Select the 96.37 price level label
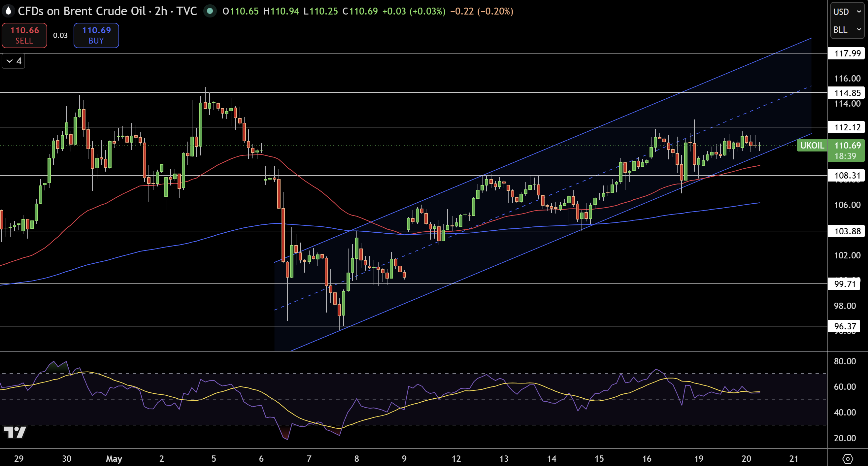 (845, 326)
